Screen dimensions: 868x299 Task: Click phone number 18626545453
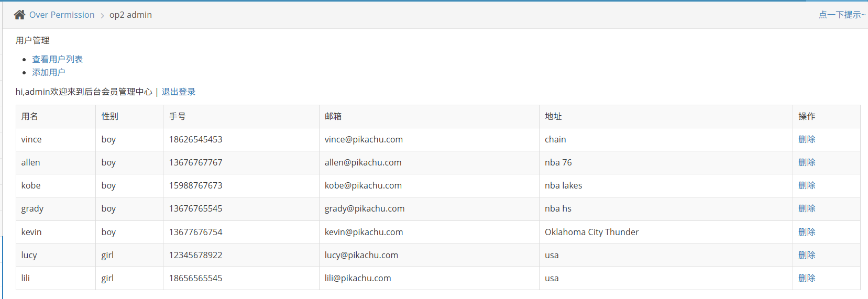point(196,139)
